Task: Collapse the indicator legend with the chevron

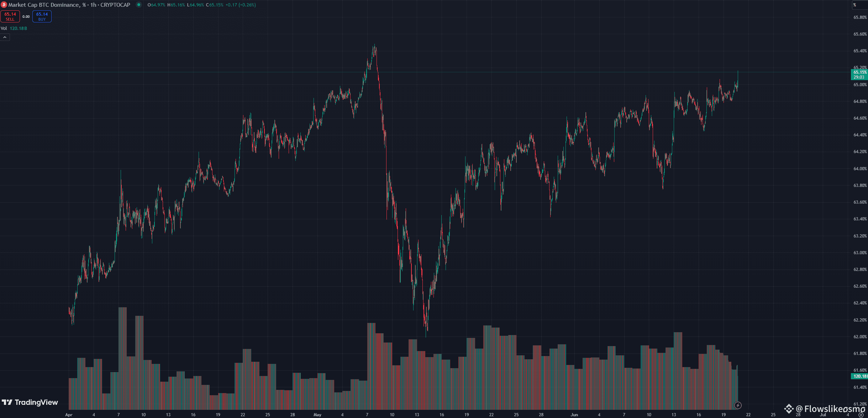Action: (x=5, y=37)
